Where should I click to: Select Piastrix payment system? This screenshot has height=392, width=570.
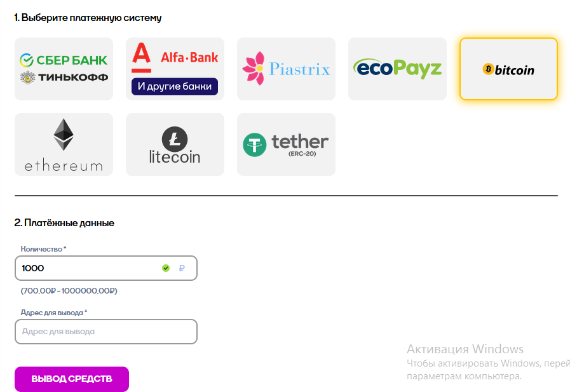click(x=286, y=69)
